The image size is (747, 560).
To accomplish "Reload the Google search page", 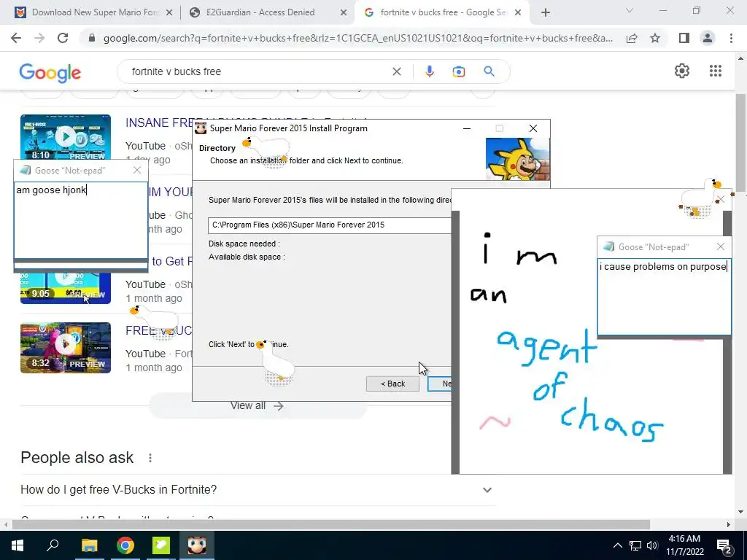I will tap(63, 38).
